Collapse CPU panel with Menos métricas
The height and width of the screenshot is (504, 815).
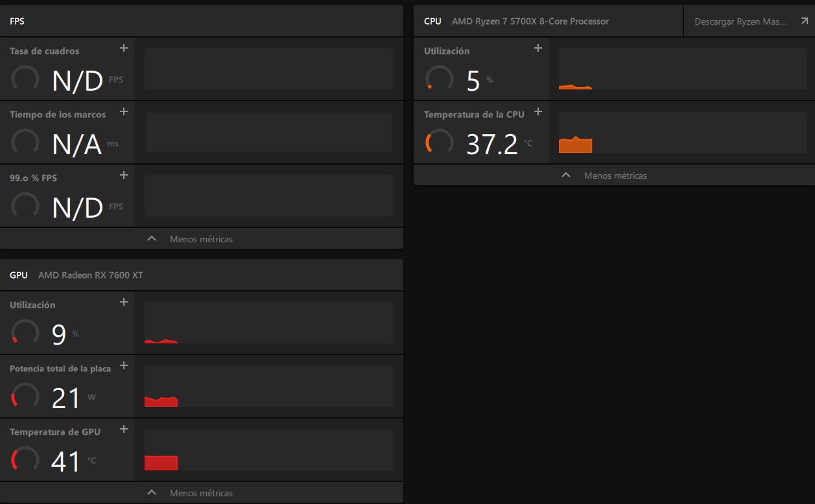pyautogui.click(x=615, y=176)
